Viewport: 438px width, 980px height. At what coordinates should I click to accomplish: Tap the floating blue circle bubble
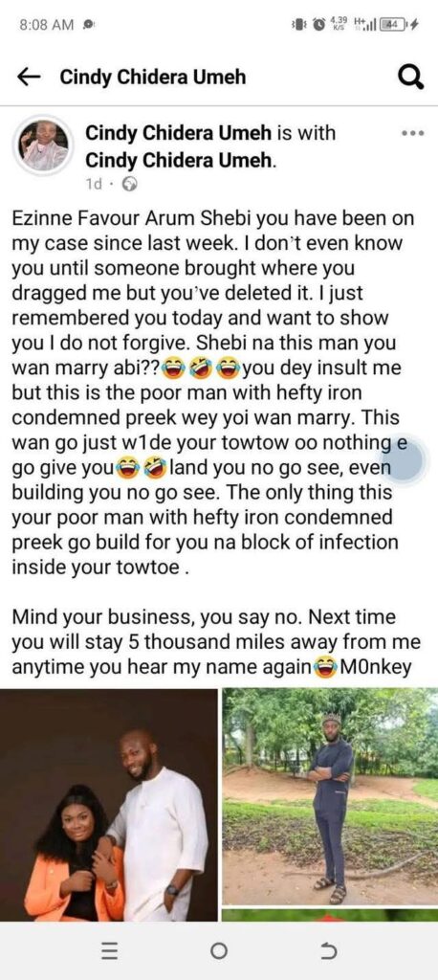(404, 459)
